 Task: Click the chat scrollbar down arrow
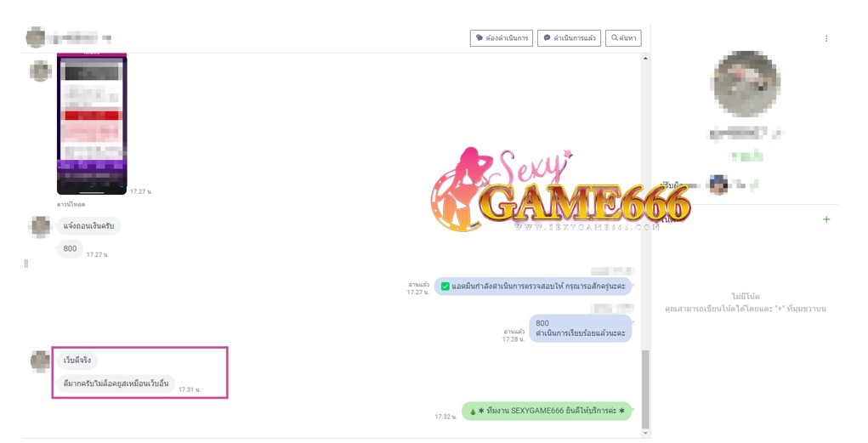[x=645, y=432]
